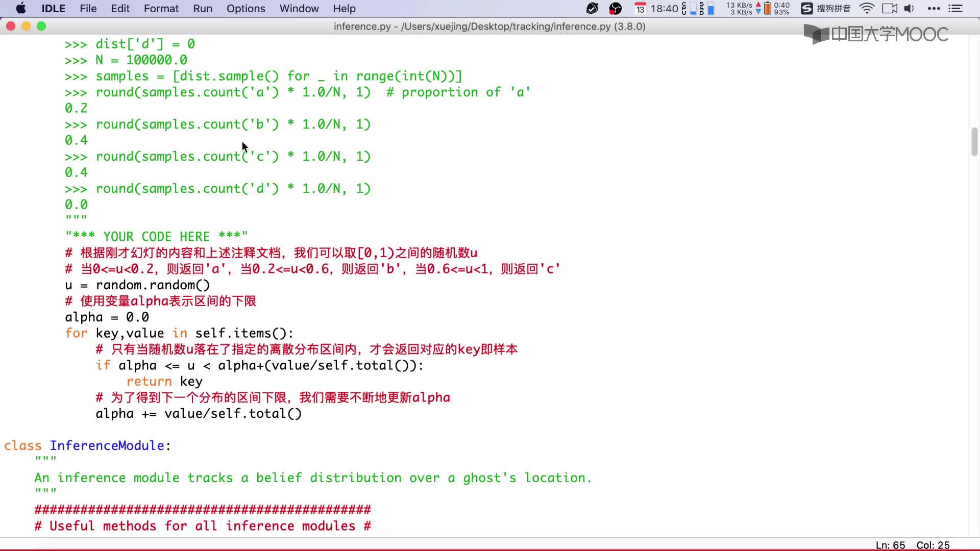Viewport: 980px width, 551px height.
Task: Open the Wi-Fi status menu
Action: click(x=867, y=9)
